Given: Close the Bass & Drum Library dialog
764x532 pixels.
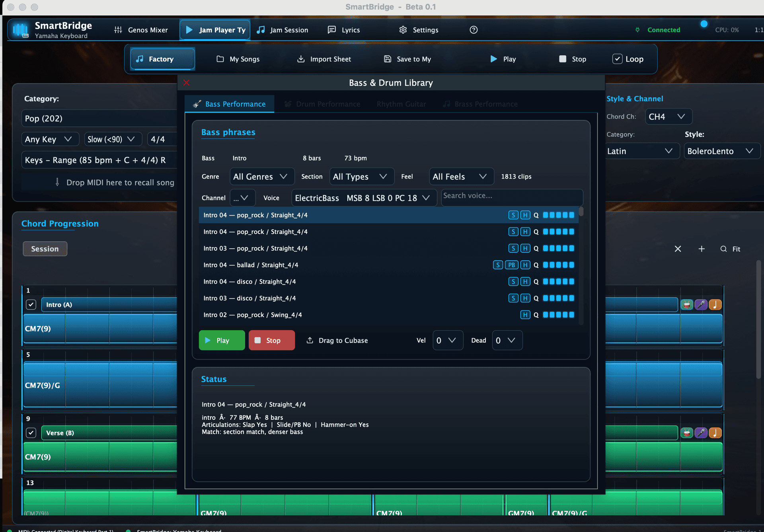Looking at the screenshot, I should pyautogui.click(x=186, y=83).
